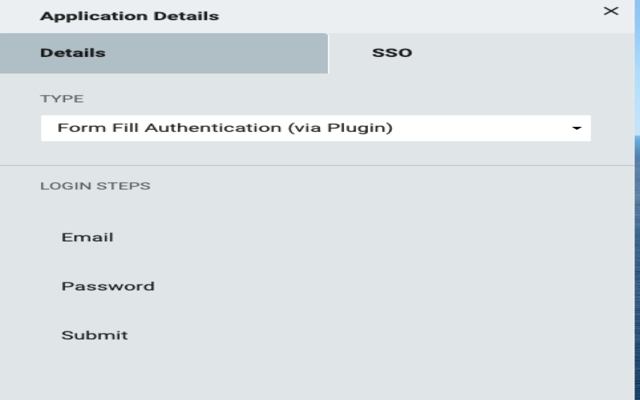Click the divider line above Login Steps

click(316, 165)
